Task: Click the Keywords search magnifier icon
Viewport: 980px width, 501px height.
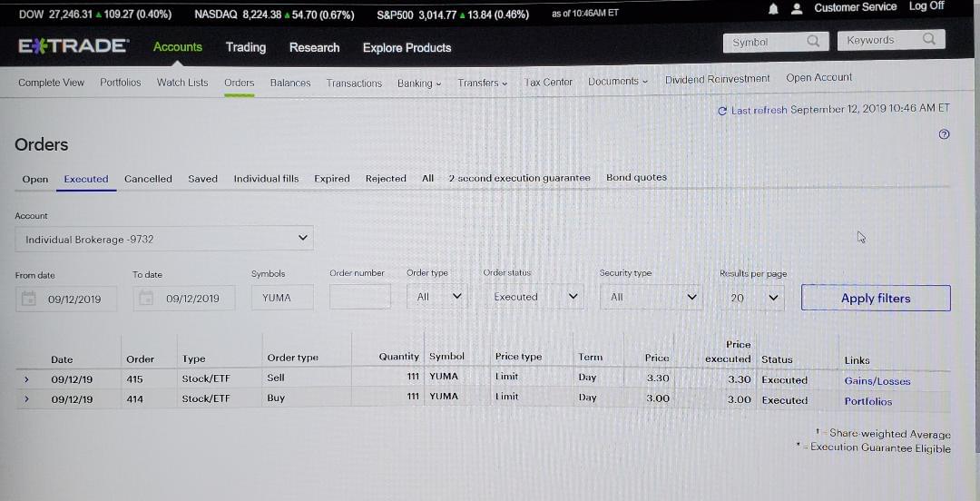Action: [929, 39]
